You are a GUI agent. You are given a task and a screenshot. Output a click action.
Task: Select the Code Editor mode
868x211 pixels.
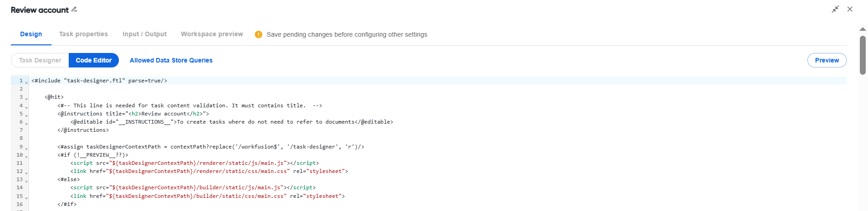pos(94,60)
